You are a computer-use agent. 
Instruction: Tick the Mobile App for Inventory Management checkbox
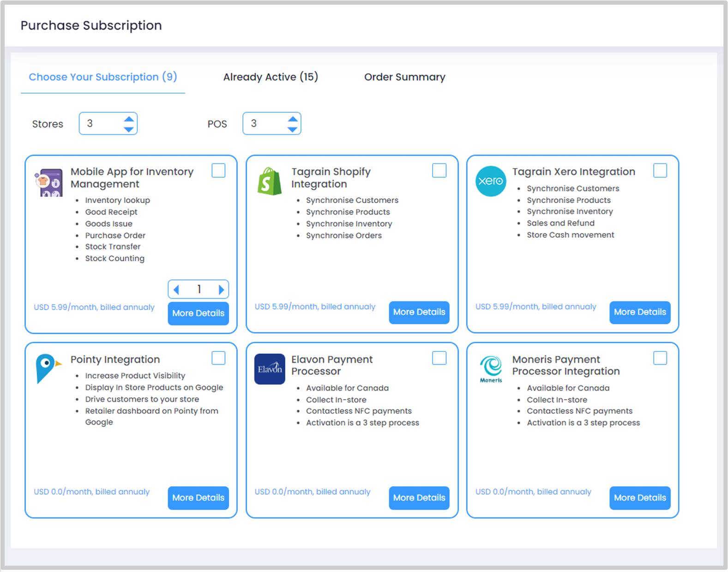pos(218,171)
